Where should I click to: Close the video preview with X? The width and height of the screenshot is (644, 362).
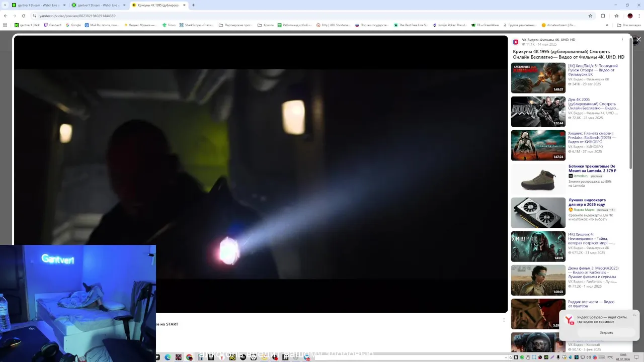[638, 39]
